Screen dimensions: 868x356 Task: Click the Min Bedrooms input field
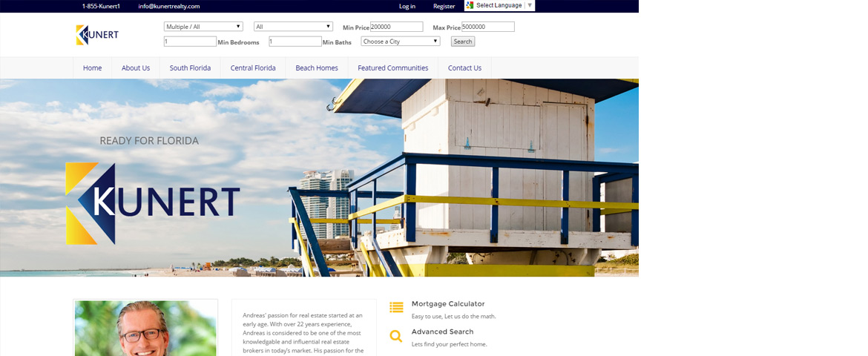(x=190, y=42)
